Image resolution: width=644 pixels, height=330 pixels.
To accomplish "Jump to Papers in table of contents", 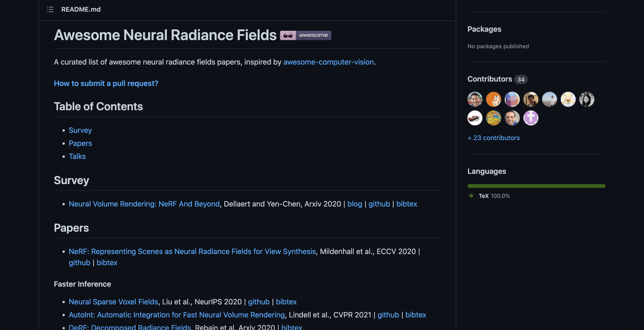I will [80, 143].
